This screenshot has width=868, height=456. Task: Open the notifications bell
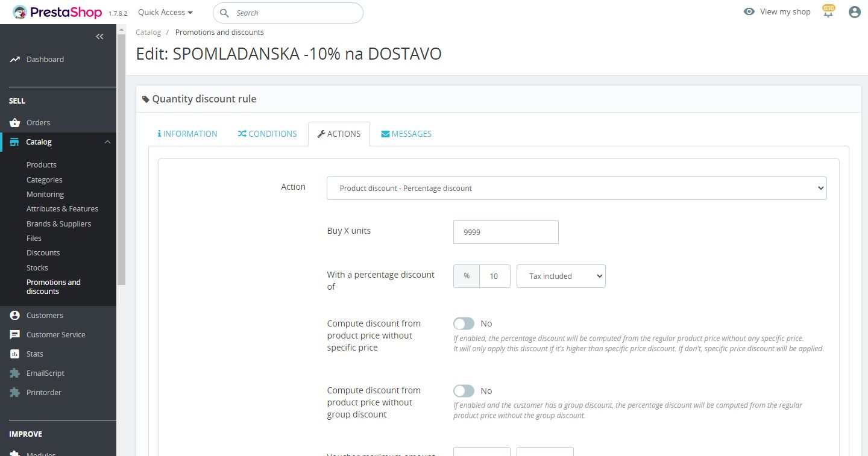[829, 11]
